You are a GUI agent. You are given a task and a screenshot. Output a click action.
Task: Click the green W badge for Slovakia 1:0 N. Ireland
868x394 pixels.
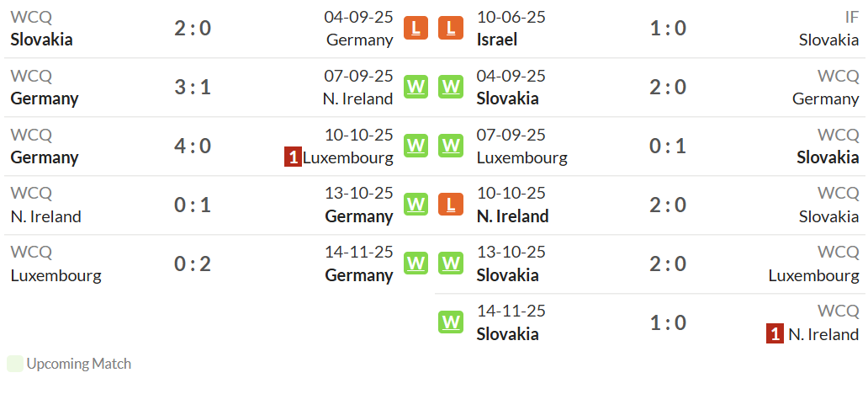451,322
